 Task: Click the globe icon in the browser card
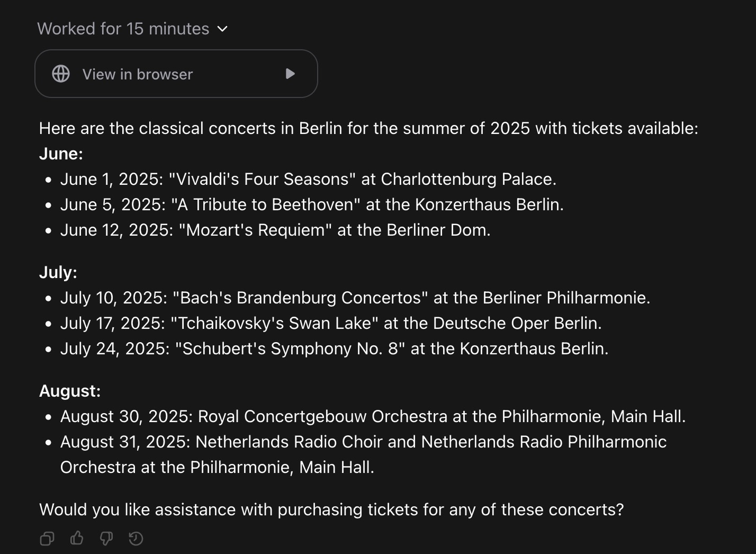tap(61, 74)
